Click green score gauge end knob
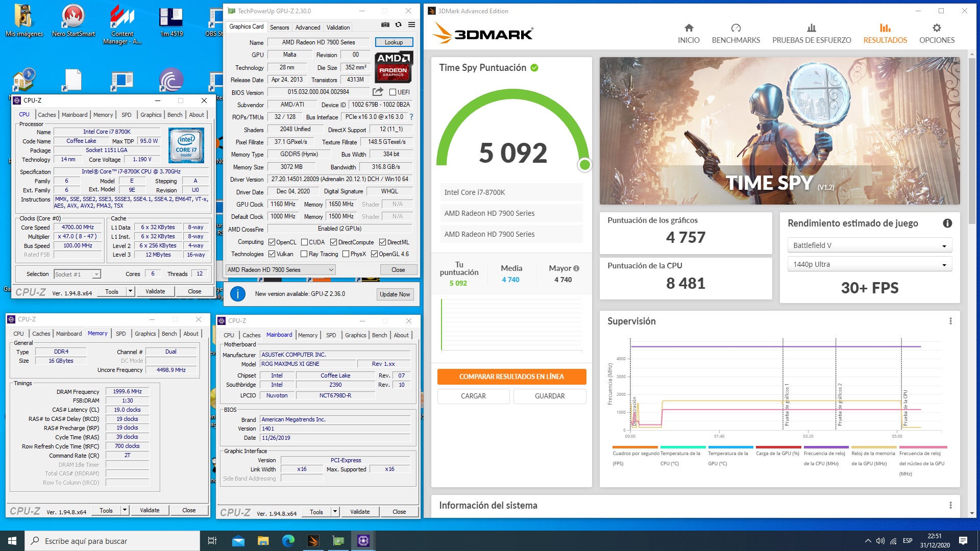This screenshot has height=551, width=980. 585,164
